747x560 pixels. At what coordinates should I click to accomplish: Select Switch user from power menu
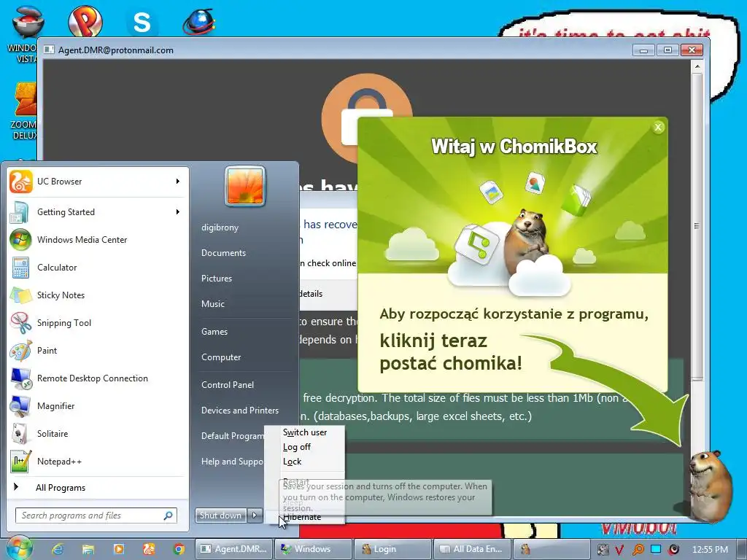305,432
